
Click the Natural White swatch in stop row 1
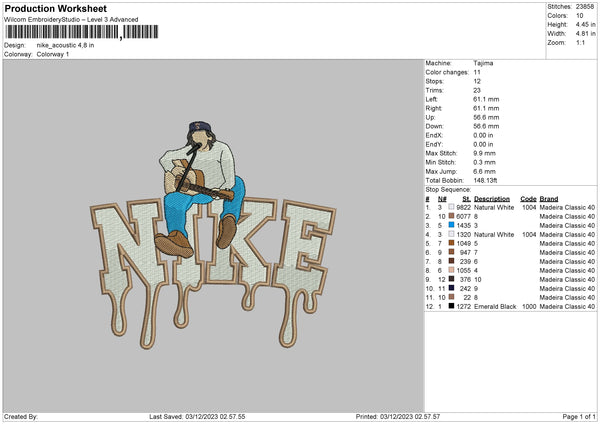click(x=451, y=207)
